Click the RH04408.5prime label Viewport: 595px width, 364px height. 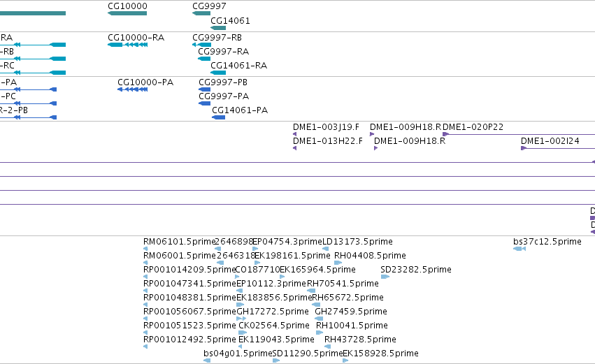tap(370, 256)
